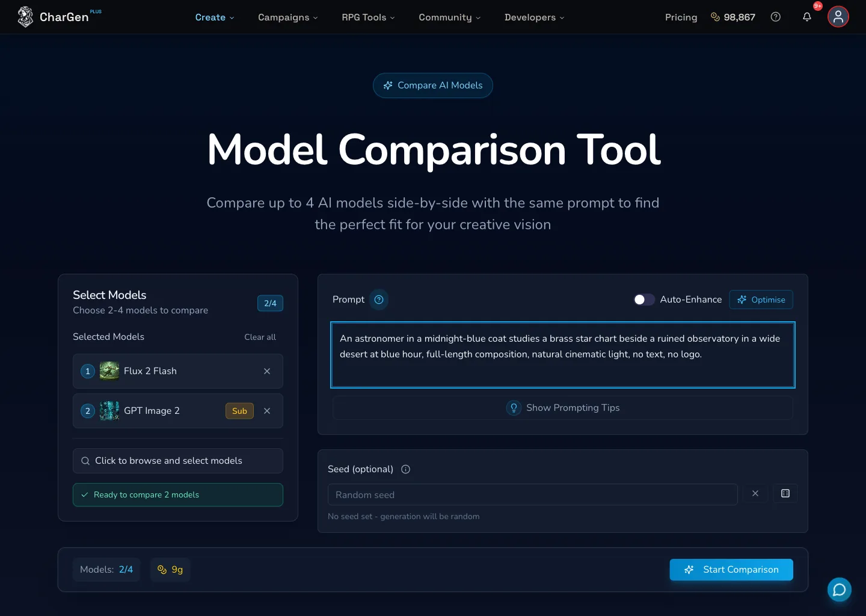Expand the Developers menu
This screenshot has height=616, width=866.
(535, 17)
